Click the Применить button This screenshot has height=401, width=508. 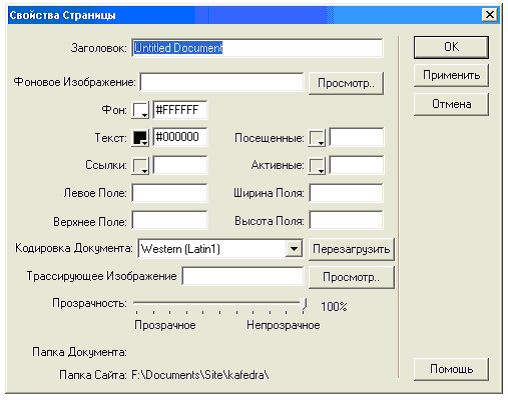coord(451,75)
